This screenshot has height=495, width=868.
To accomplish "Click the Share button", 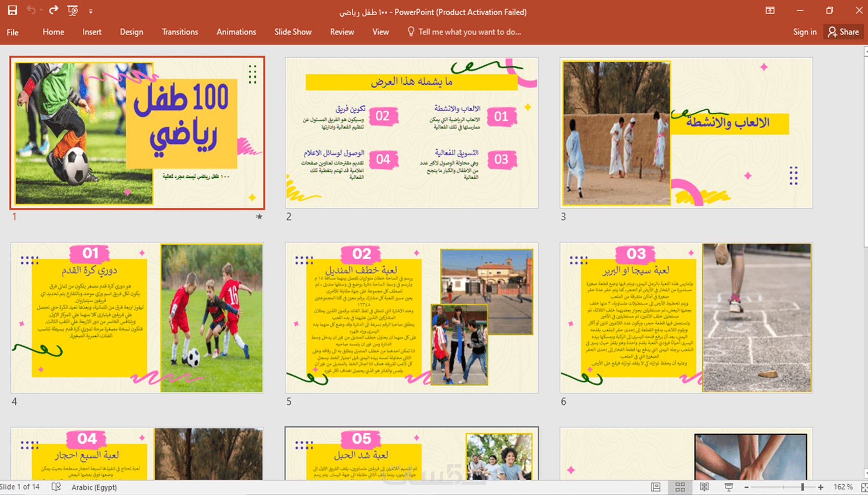I will (x=843, y=32).
